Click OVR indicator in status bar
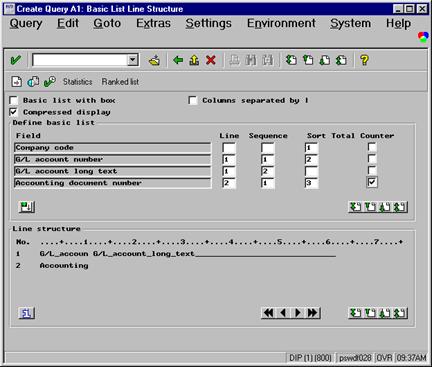Viewport: 432px width, 367px height. (x=384, y=358)
